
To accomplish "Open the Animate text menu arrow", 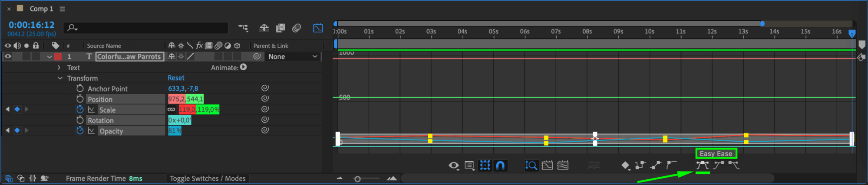I will pos(243,67).
